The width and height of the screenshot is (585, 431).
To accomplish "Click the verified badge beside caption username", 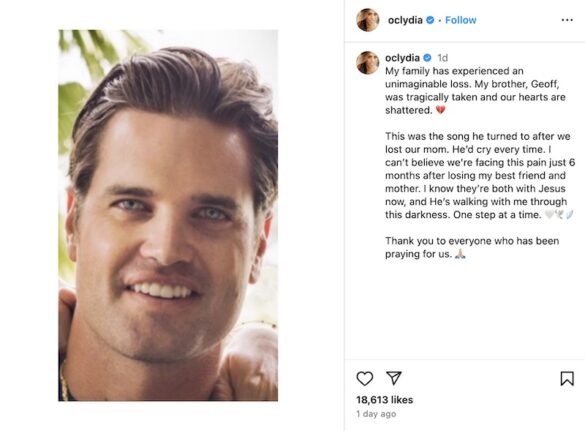I will coord(428,58).
